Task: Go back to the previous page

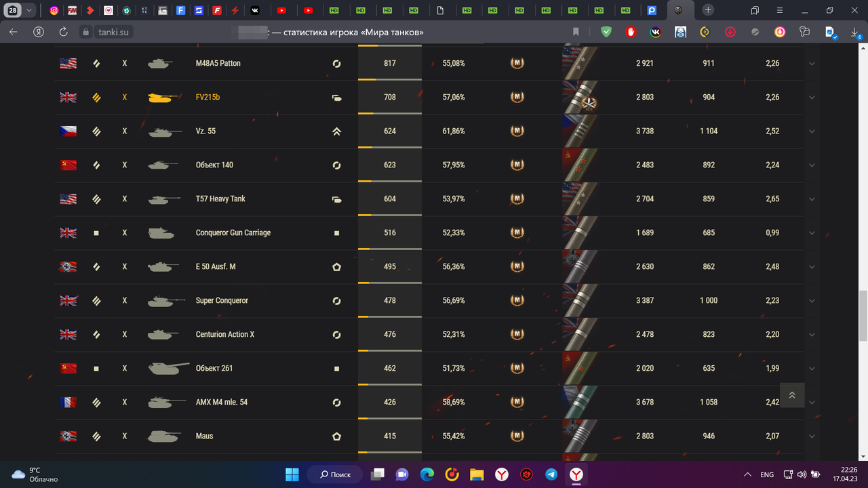Action: (x=14, y=32)
